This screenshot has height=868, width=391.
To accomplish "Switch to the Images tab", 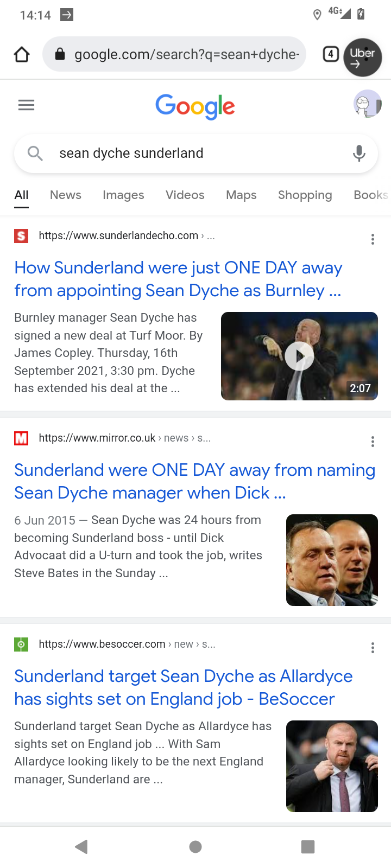I will pos(123,195).
